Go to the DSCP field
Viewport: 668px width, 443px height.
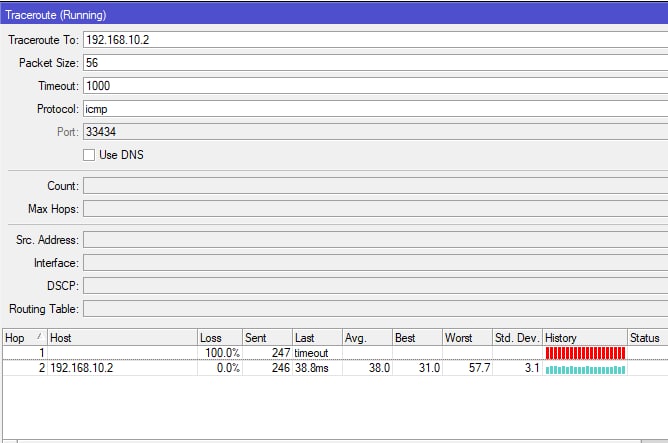(375, 286)
